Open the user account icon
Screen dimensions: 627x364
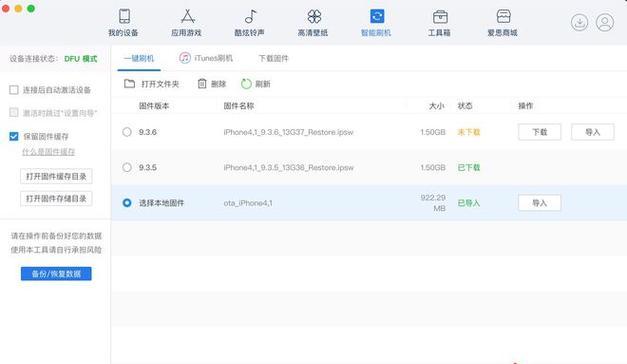click(x=605, y=22)
